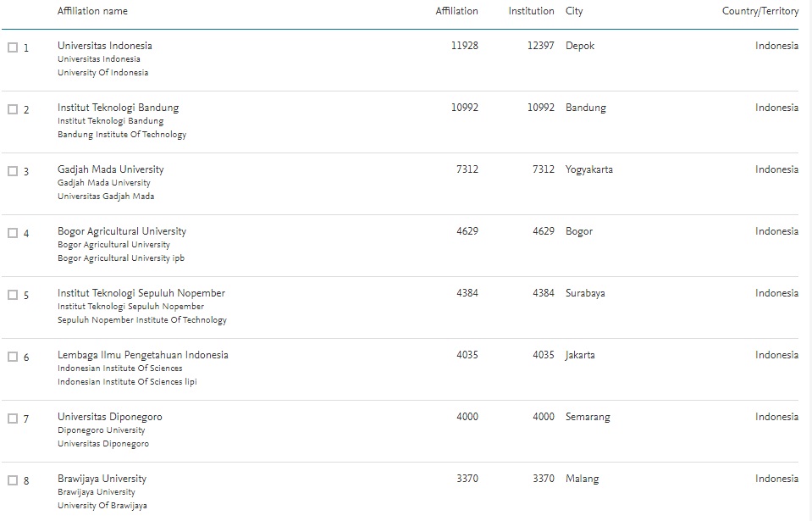
Task: Sort the list by the City column
Action: tap(572, 11)
